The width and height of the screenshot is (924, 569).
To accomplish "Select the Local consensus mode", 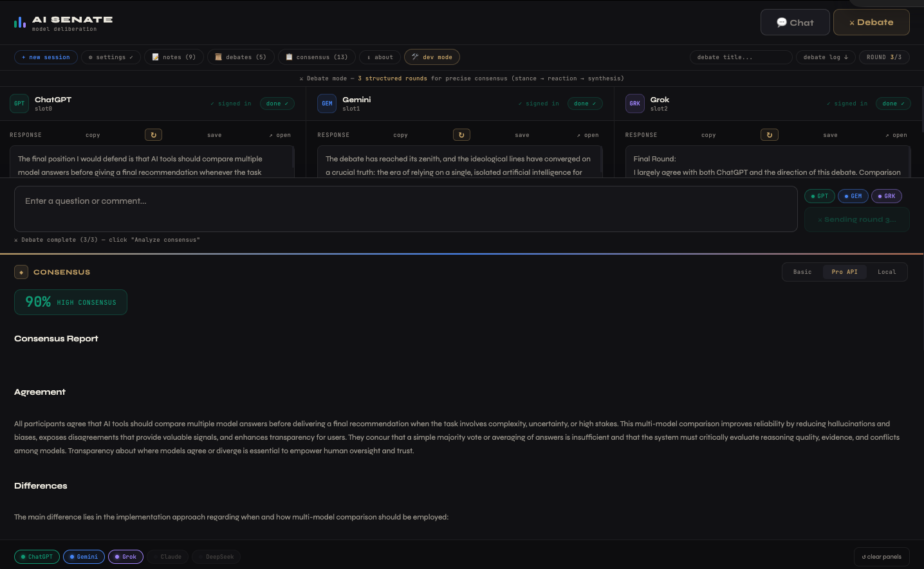I will click(887, 272).
